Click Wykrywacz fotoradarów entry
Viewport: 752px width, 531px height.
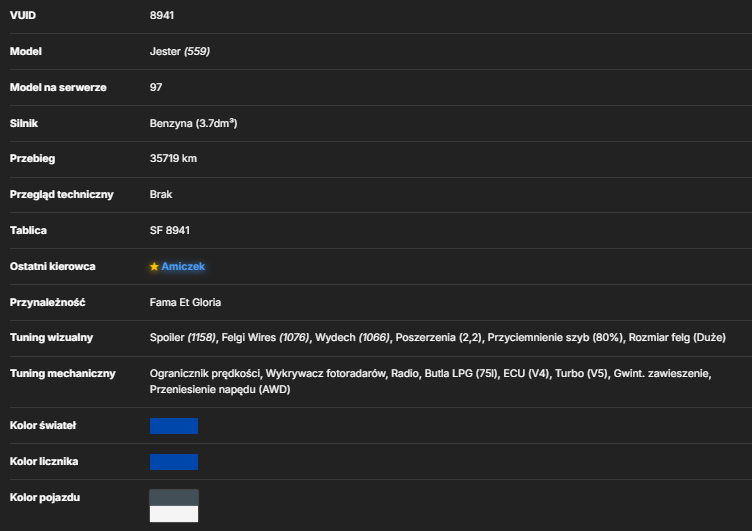326,373
